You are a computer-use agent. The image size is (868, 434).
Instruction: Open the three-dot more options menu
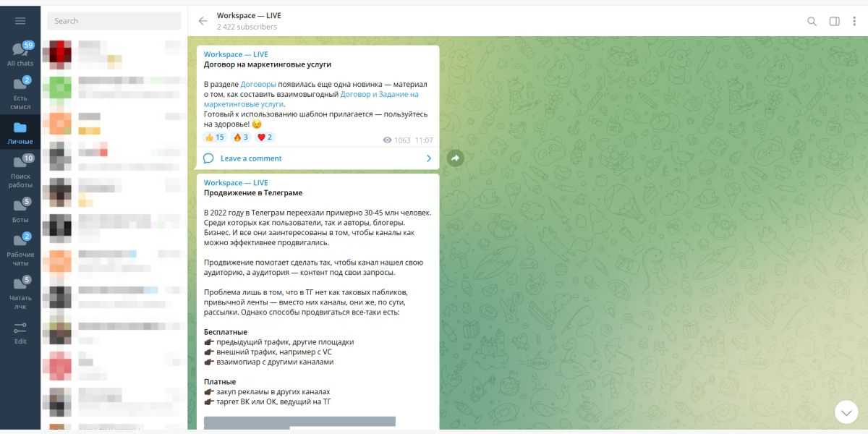(x=856, y=21)
